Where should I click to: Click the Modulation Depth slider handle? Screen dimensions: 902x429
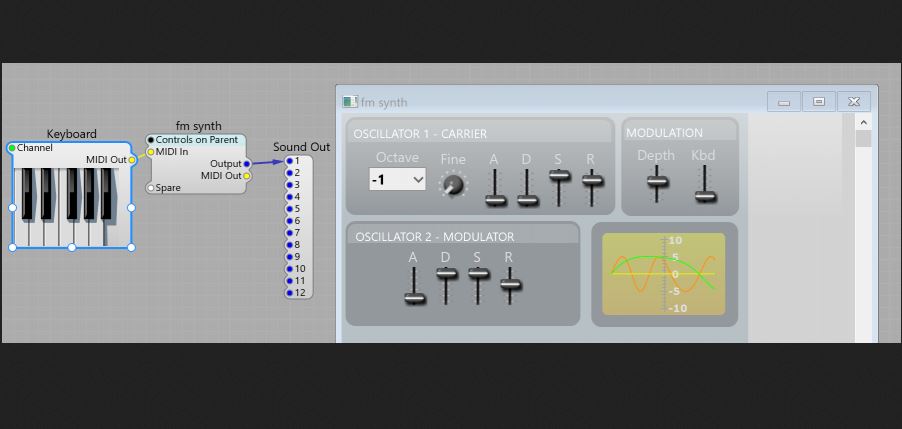click(657, 181)
